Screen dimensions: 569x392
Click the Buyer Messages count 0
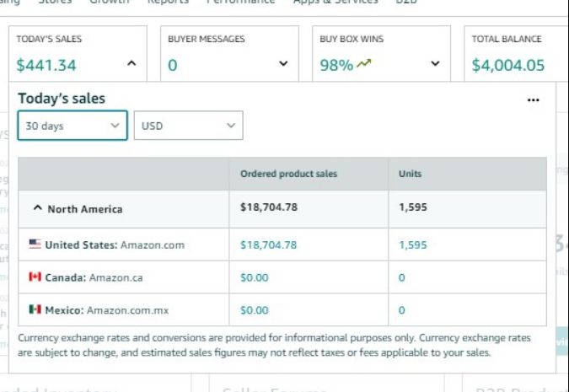pos(173,66)
